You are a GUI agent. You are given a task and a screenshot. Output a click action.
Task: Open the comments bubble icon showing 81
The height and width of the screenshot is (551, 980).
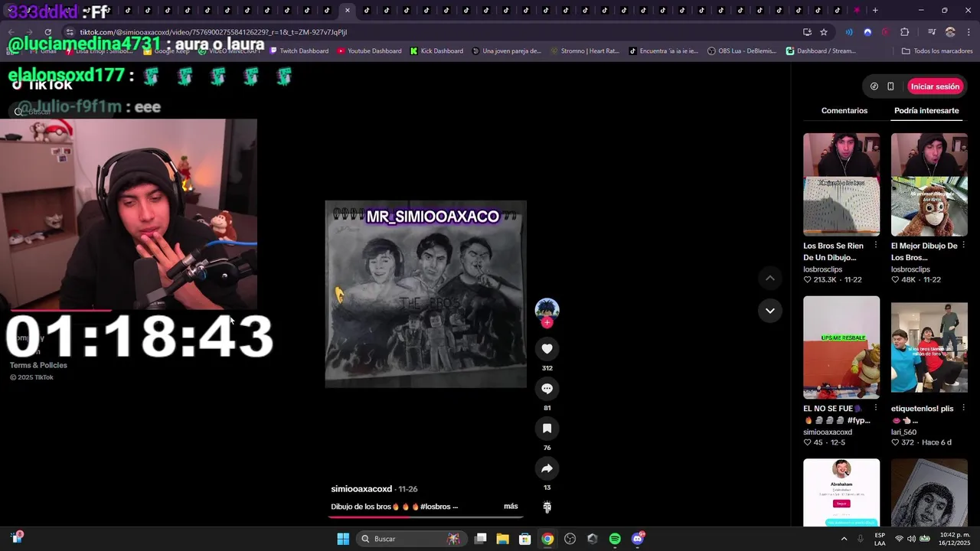tap(547, 389)
